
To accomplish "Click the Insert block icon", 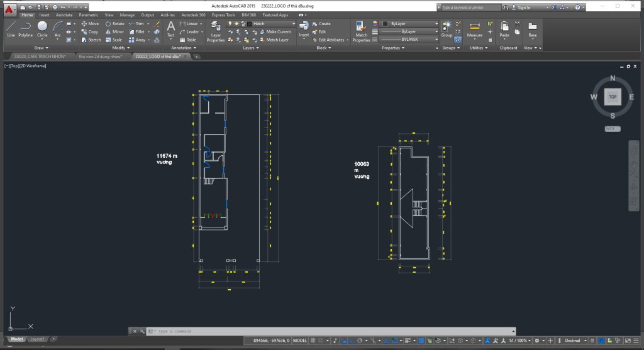I will click(x=304, y=30).
